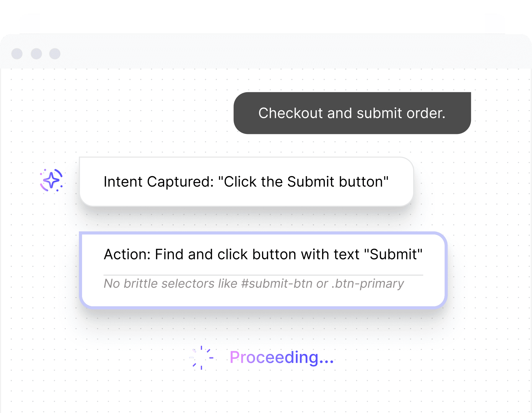Click the ".btn-primary" selector text
The height and width of the screenshot is (413, 532).
[x=368, y=284]
